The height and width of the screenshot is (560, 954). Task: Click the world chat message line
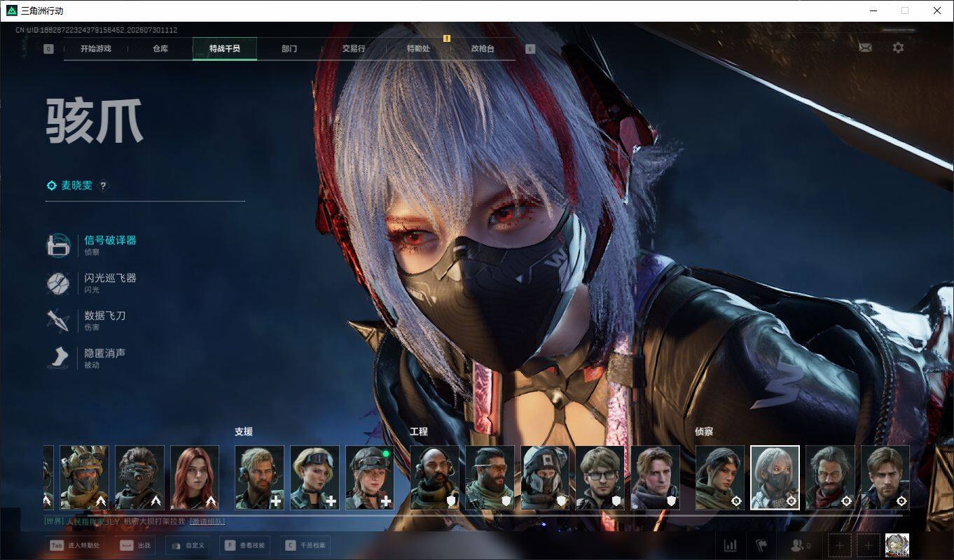tap(134, 521)
